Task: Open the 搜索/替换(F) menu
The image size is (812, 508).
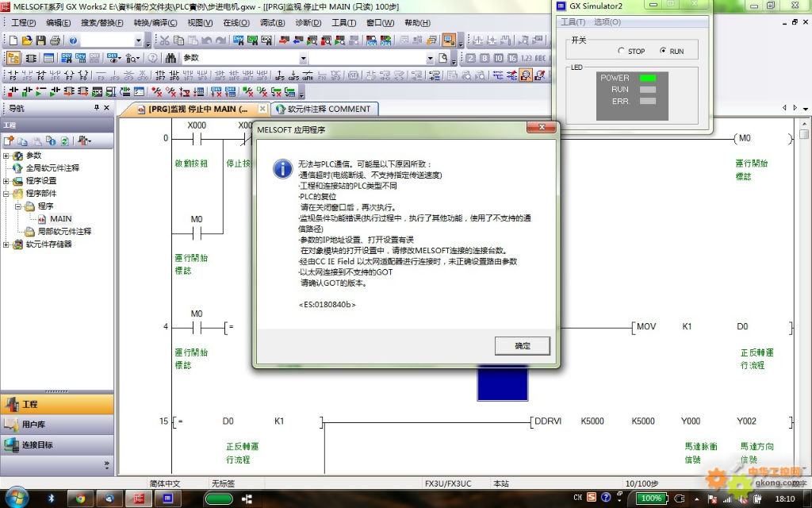Action: click(x=102, y=23)
